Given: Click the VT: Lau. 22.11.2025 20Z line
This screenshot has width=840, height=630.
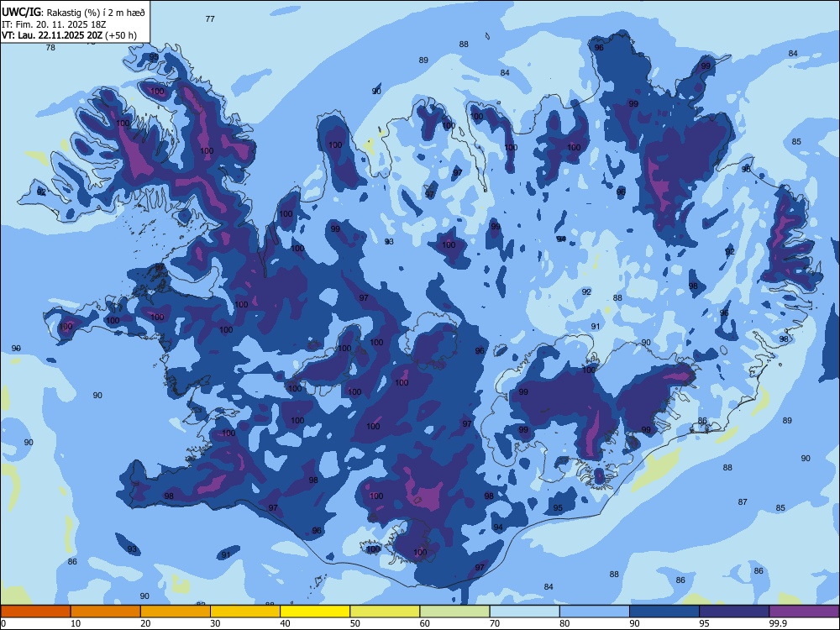Looking at the screenshot, I should point(69,35).
